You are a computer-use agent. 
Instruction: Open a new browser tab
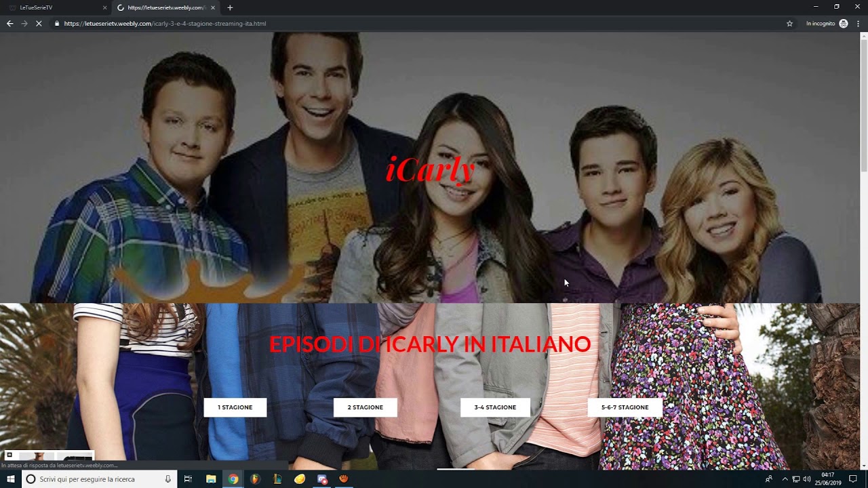(230, 7)
